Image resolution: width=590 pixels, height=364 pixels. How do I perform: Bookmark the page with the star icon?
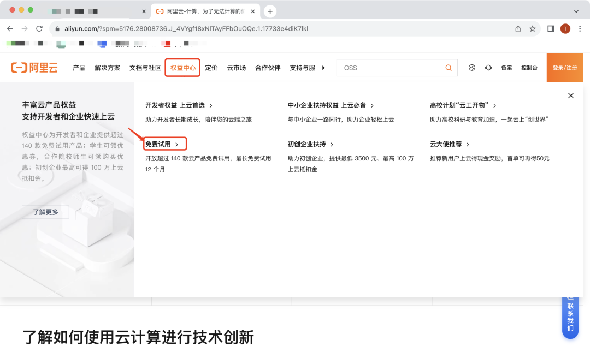tap(532, 28)
